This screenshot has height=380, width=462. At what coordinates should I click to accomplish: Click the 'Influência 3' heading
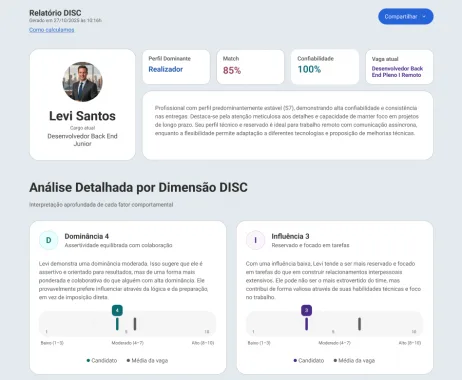click(x=290, y=236)
